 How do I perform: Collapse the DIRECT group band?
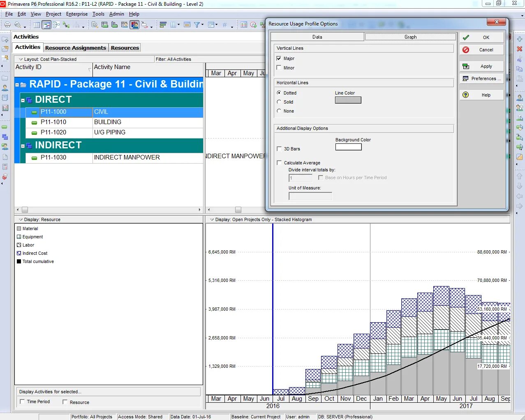(x=23, y=100)
